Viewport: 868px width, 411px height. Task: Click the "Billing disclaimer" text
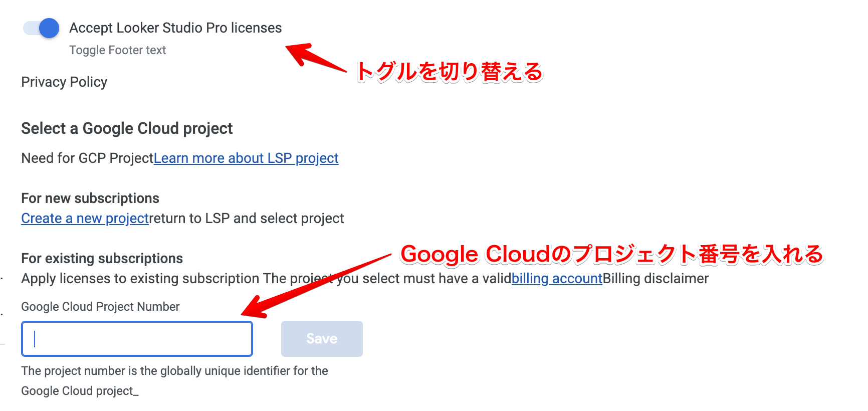coord(656,279)
